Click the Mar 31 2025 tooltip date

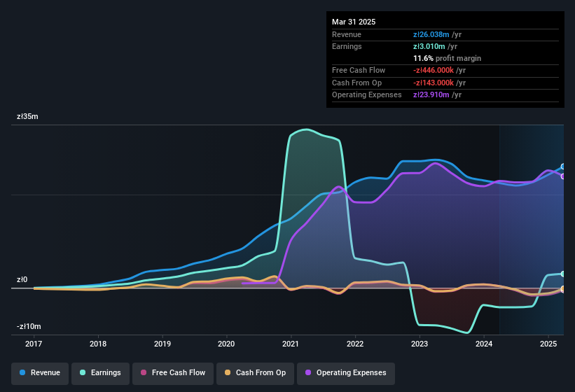pyautogui.click(x=354, y=22)
